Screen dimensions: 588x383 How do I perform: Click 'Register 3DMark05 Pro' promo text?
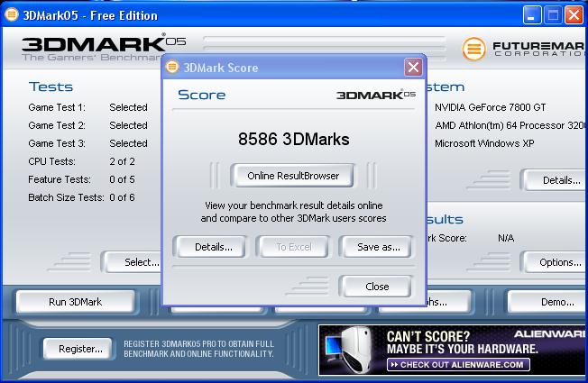click(198, 349)
